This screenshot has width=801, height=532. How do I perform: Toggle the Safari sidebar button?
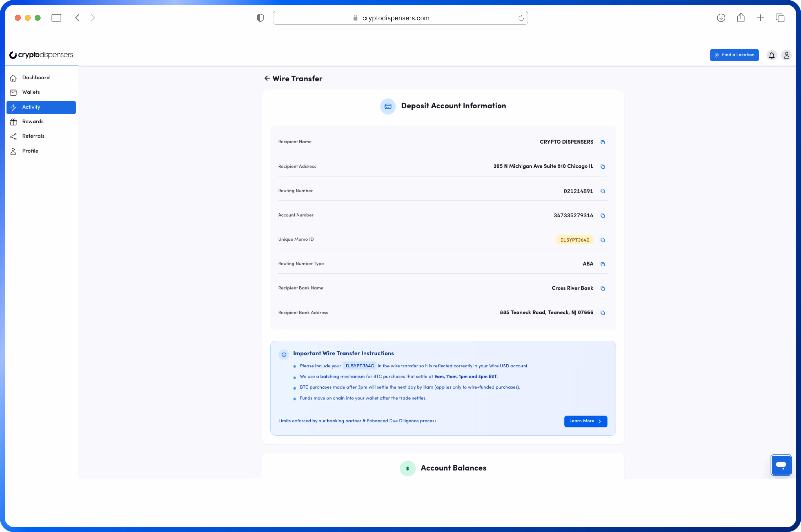[56, 18]
